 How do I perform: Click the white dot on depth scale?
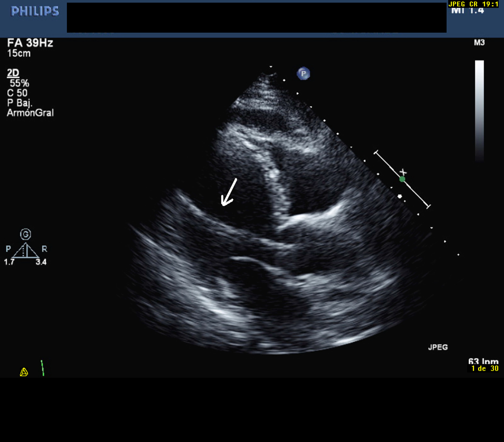point(400,196)
